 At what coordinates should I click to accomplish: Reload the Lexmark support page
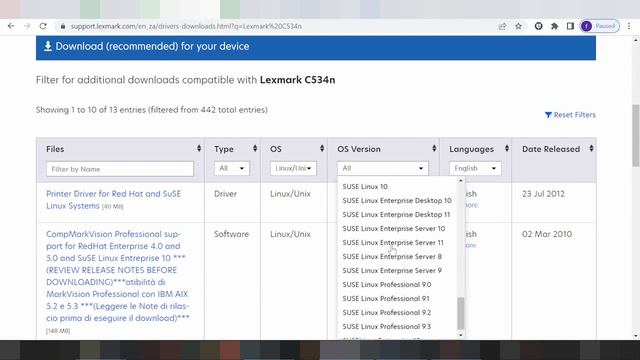(43, 26)
